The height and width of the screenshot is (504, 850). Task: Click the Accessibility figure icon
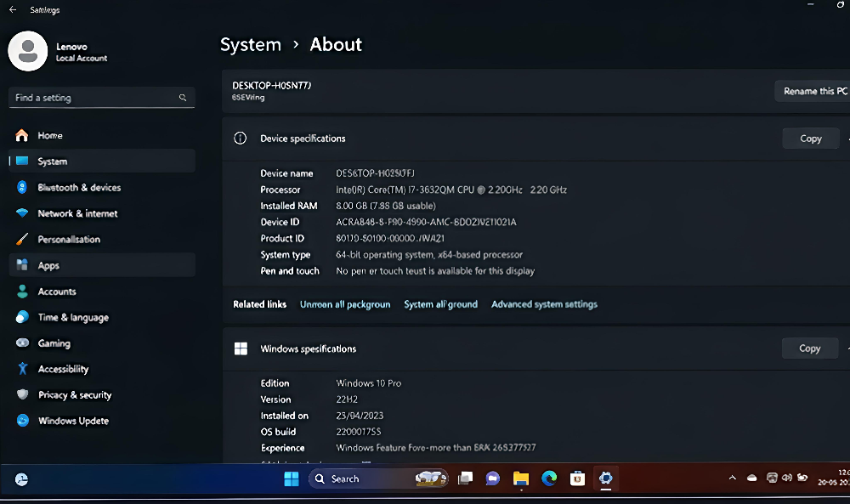tap(22, 369)
